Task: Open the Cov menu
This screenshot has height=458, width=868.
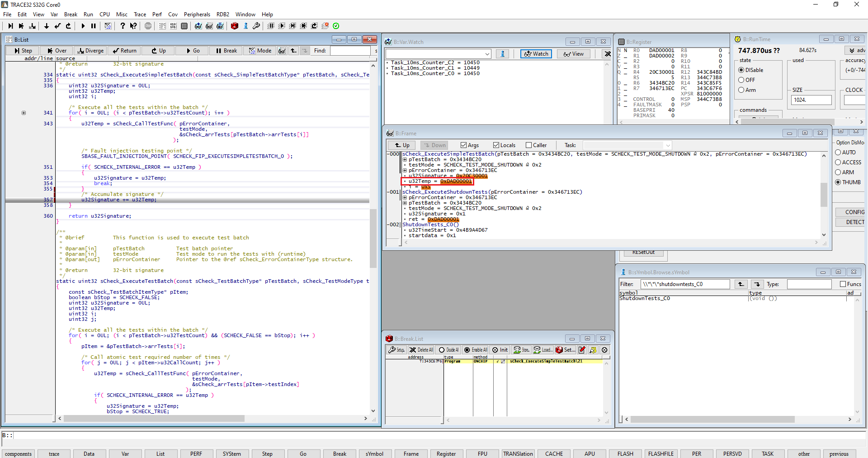Action: (173, 14)
